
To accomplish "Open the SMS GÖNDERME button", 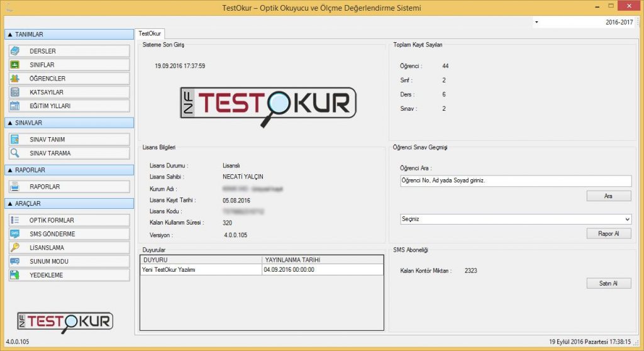I will pyautogui.click(x=69, y=233).
